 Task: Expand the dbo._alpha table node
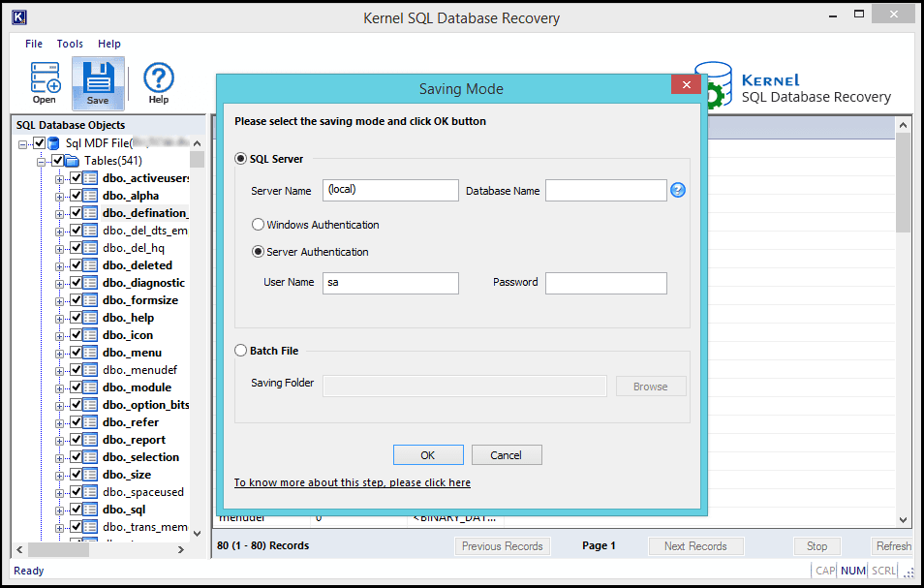pyautogui.click(x=59, y=197)
